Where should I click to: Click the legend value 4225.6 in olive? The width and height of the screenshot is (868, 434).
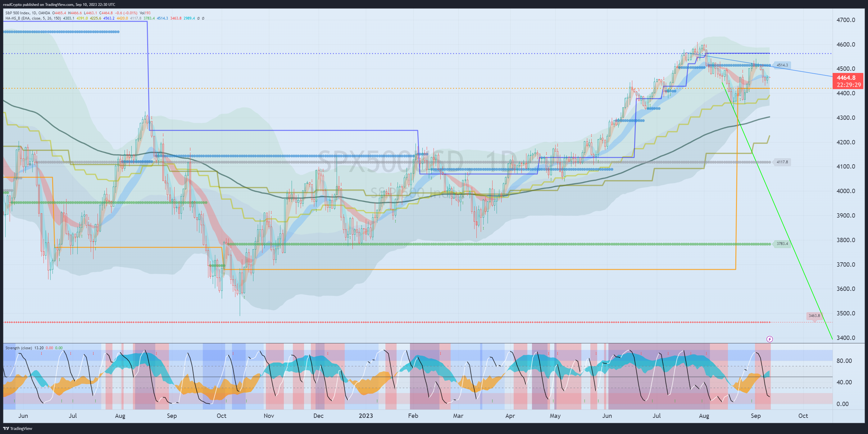coord(95,18)
